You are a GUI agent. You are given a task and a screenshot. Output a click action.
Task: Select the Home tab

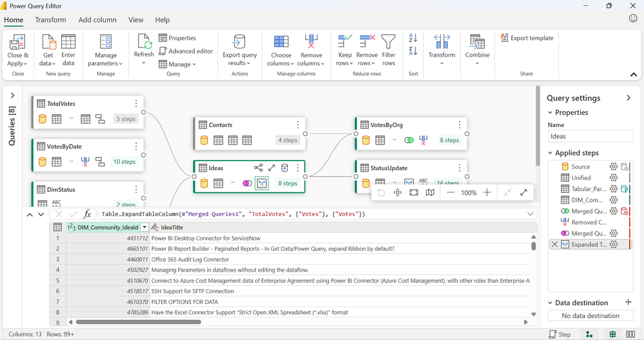[14, 20]
